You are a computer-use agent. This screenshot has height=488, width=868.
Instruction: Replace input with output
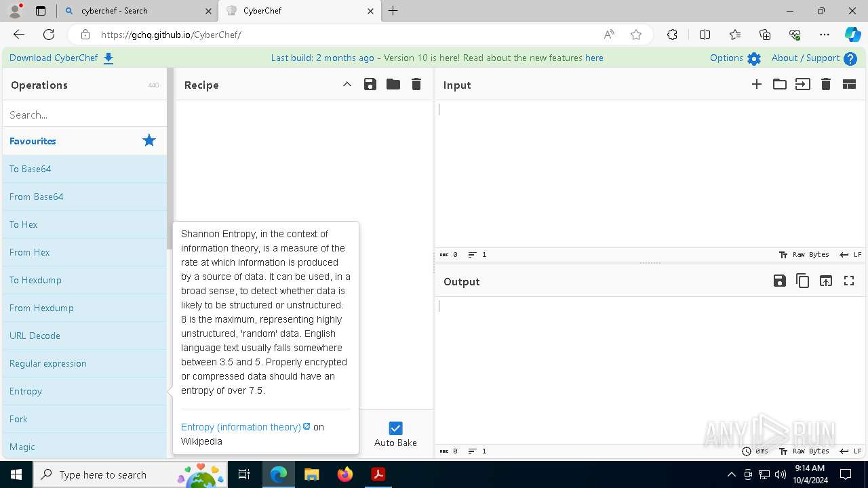[x=826, y=281]
